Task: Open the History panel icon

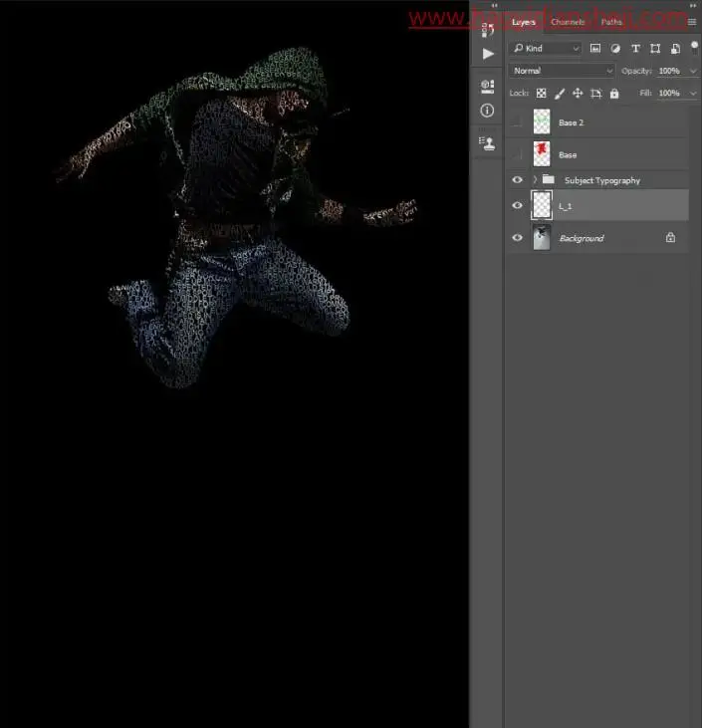Action: [x=488, y=29]
